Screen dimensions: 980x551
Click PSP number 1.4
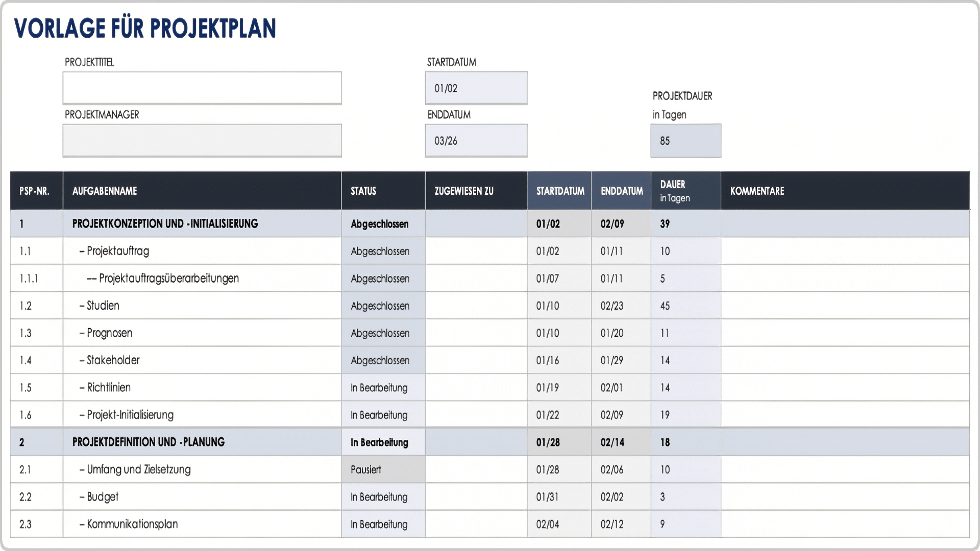[36, 360]
